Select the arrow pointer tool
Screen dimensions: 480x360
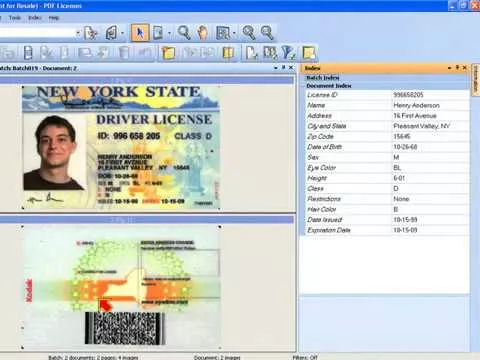coord(140,33)
